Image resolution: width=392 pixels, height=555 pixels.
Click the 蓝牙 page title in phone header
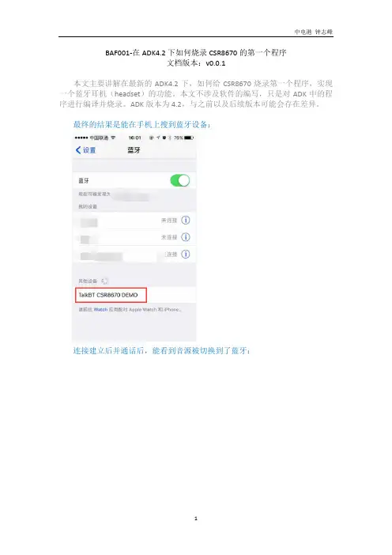[x=134, y=150]
